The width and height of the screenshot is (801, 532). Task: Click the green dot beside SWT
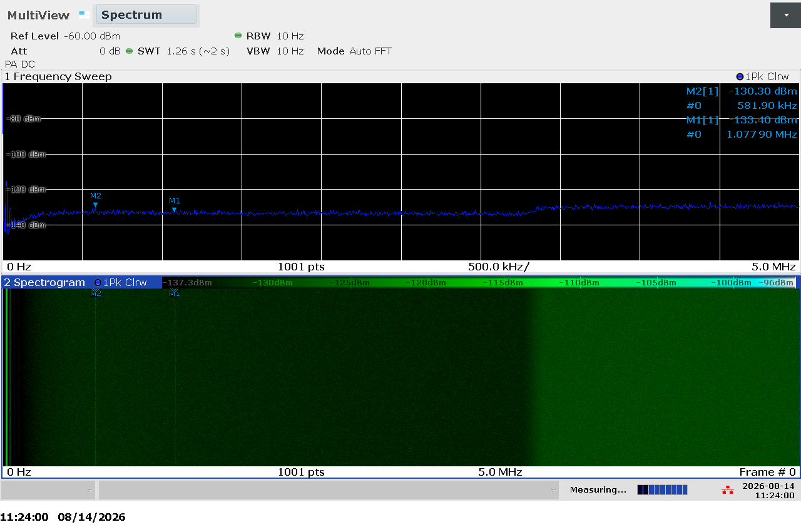tap(129, 51)
